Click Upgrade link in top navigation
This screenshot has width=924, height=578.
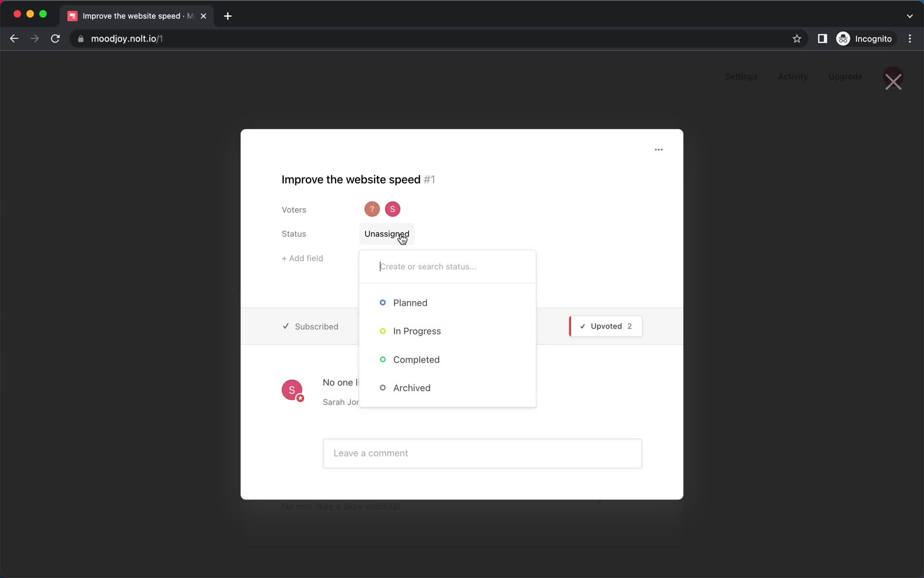(845, 76)
